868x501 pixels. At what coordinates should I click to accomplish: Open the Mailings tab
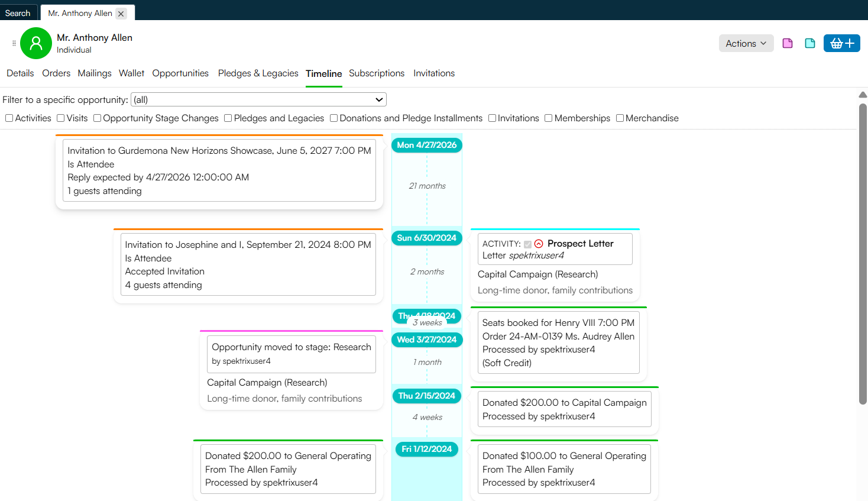click(x=95, y=73)
